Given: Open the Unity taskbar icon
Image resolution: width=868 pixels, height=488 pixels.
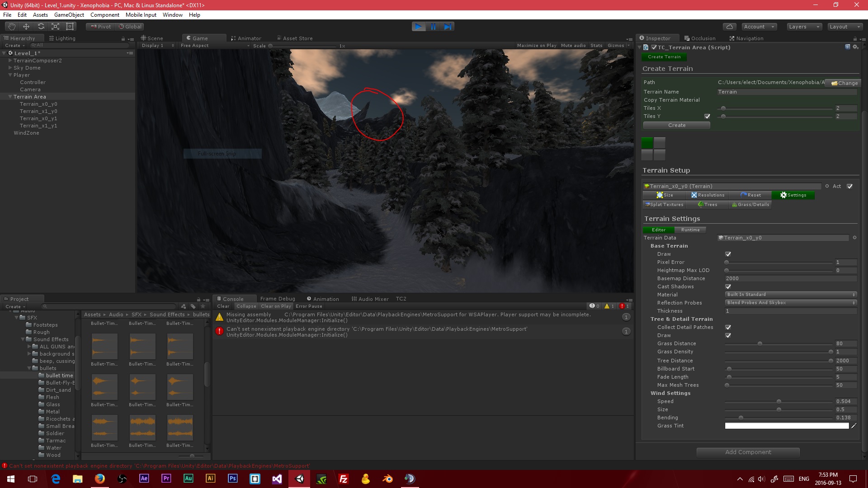Looking at the screenshot, I should pyautogui.click(x=299, y=479).
